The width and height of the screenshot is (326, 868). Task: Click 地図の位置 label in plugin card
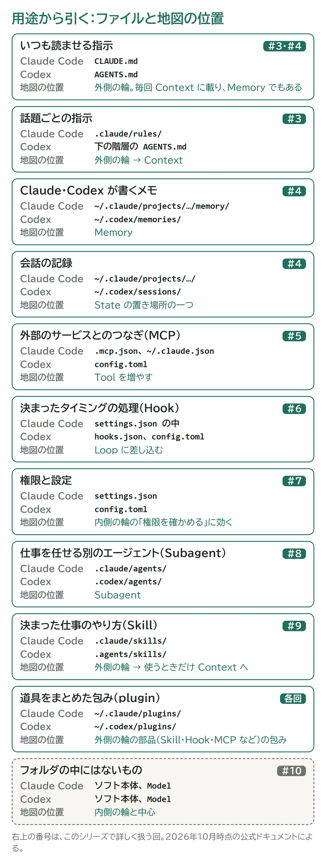click(x=42, y=740)
